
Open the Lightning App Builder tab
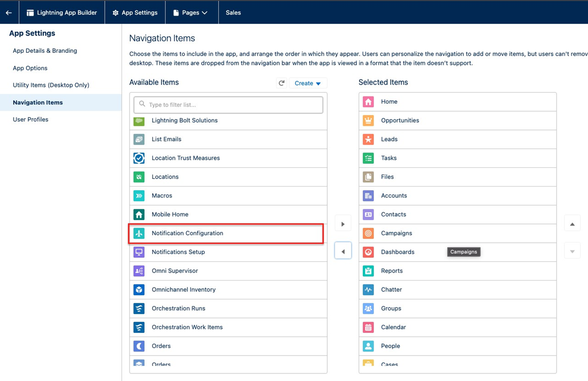62,13
